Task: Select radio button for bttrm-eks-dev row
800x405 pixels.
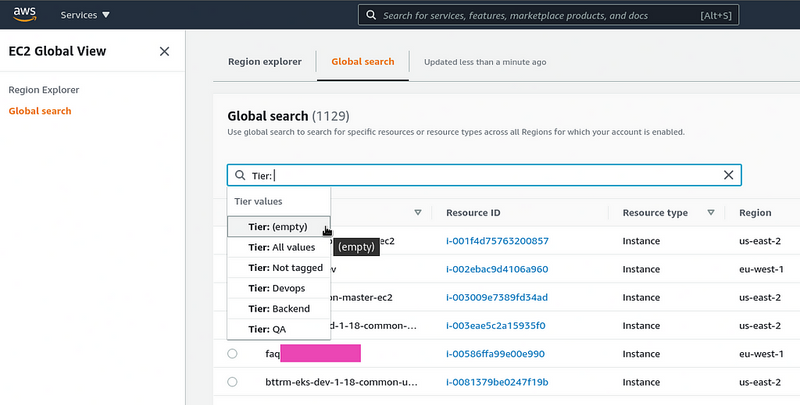Action: point(232,382)
